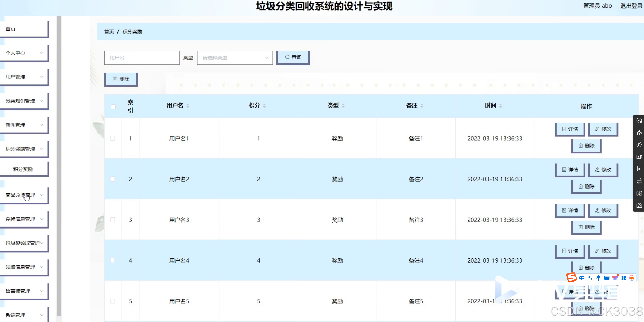Click the Sogou microphone voice input icon
644x322 pixels.
click(598, 278)
